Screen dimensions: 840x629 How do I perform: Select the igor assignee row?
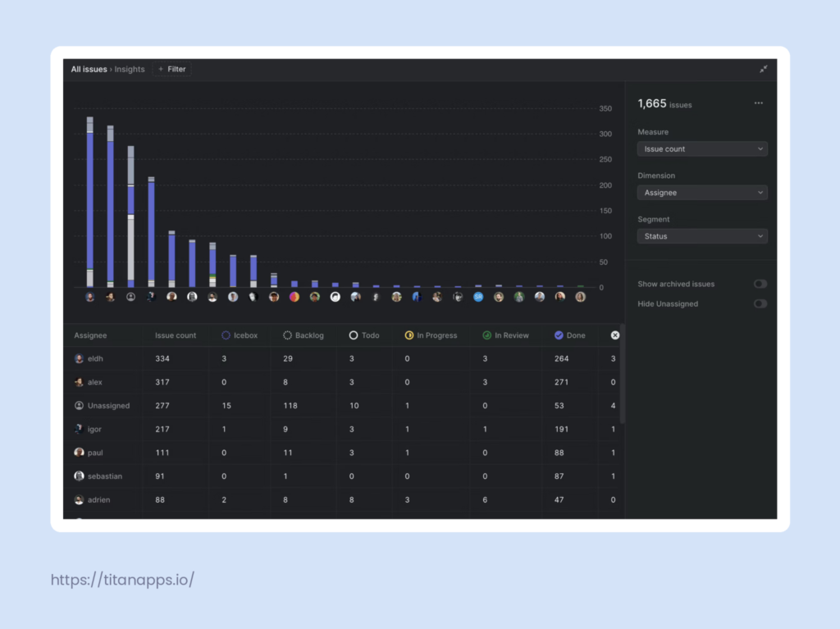(343, 429)
